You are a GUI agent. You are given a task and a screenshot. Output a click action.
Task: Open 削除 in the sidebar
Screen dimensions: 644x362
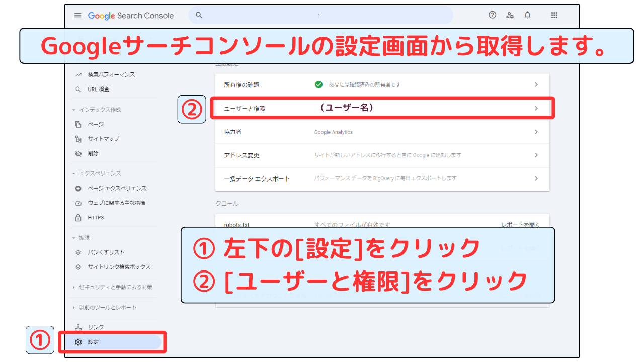93,153
